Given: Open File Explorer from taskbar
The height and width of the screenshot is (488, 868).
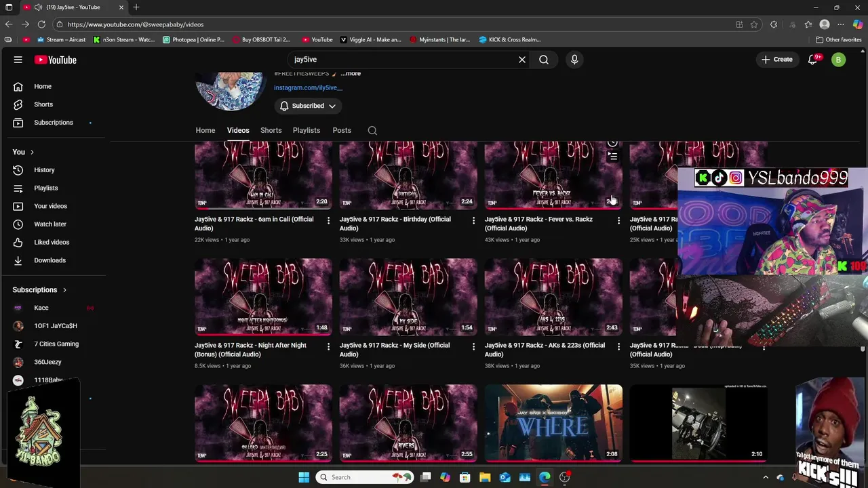Looking at the screenshot, I should pyautogui.click(x=485, y=477).
